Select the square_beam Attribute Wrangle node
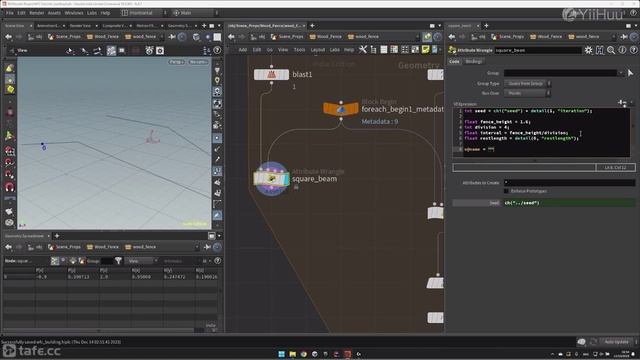Viewport: 640px width, 360px height. pos(271,179)
